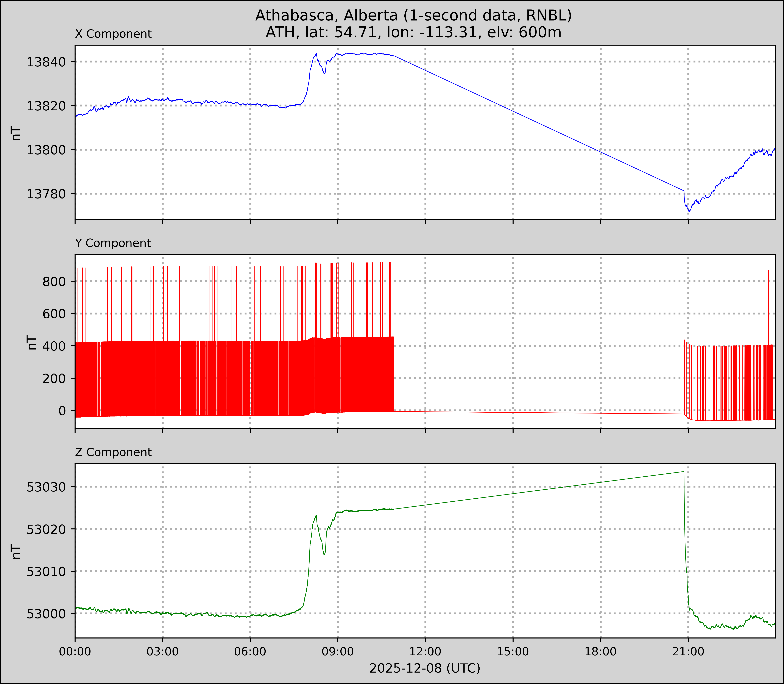Image resolution: width=784 pixels, height=684 pixels.
Task: Click the 03:00 time axis label
Action: tap(162, 652)
